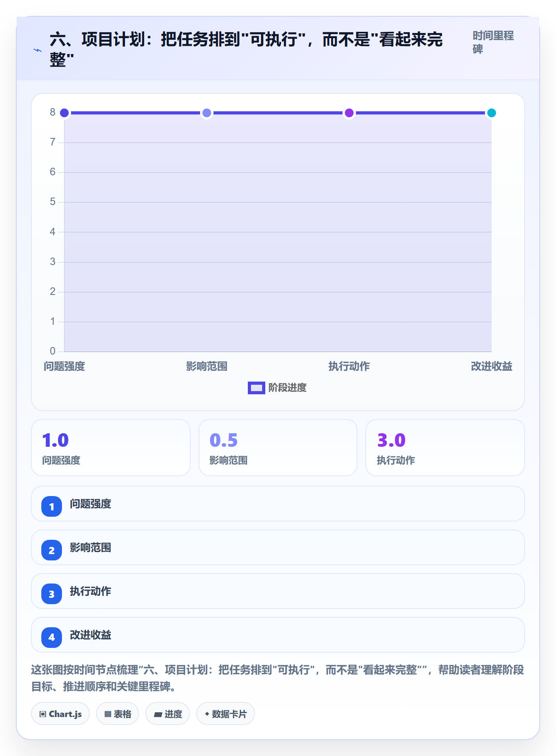Viewport: 556px width, 756px height.
Task: Open the 0.5 影响范围 stat card
Action: pos(278,448)
